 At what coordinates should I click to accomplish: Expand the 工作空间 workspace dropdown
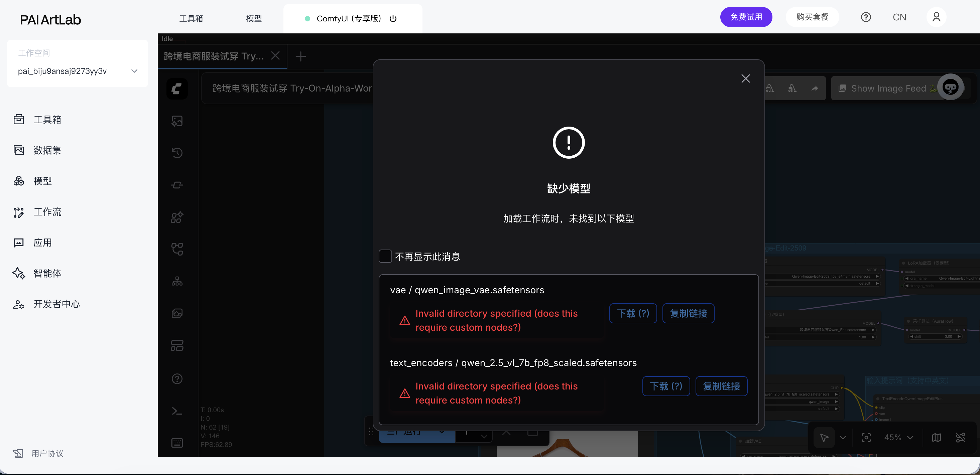click(x=78, y=71)
